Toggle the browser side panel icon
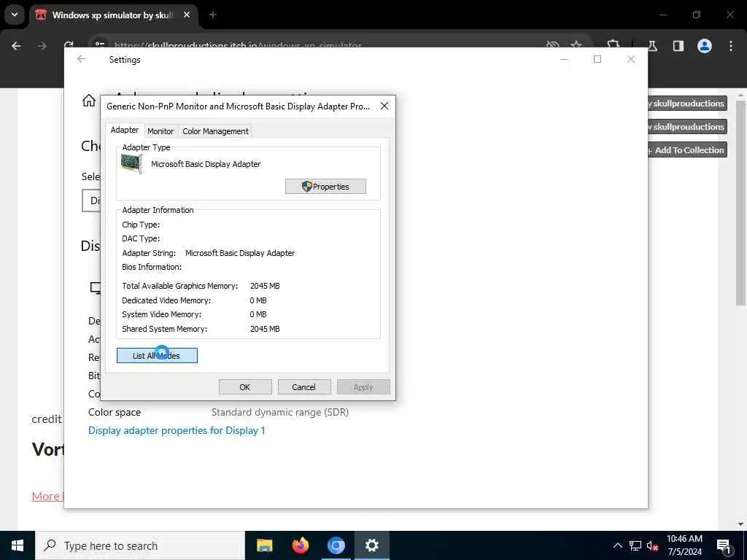This screenshot has height=560, width=747. [678, 46]
